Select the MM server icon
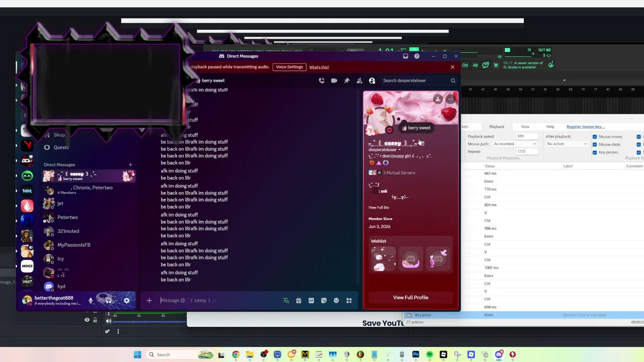644x362 pixels. [27, 191]
